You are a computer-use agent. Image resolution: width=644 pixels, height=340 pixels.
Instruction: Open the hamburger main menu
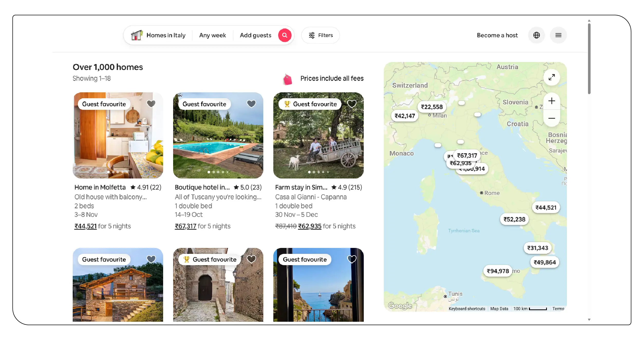[558, 35]
